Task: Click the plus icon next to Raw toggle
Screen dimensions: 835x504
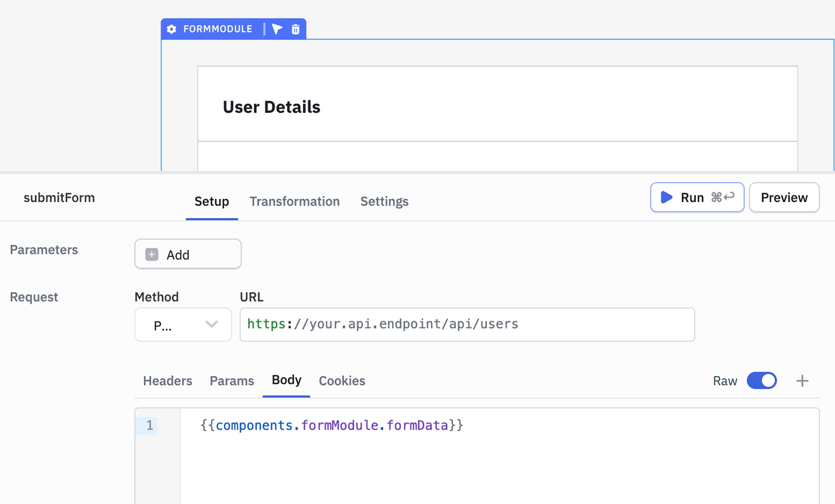Action: click(x=802, y=381)
